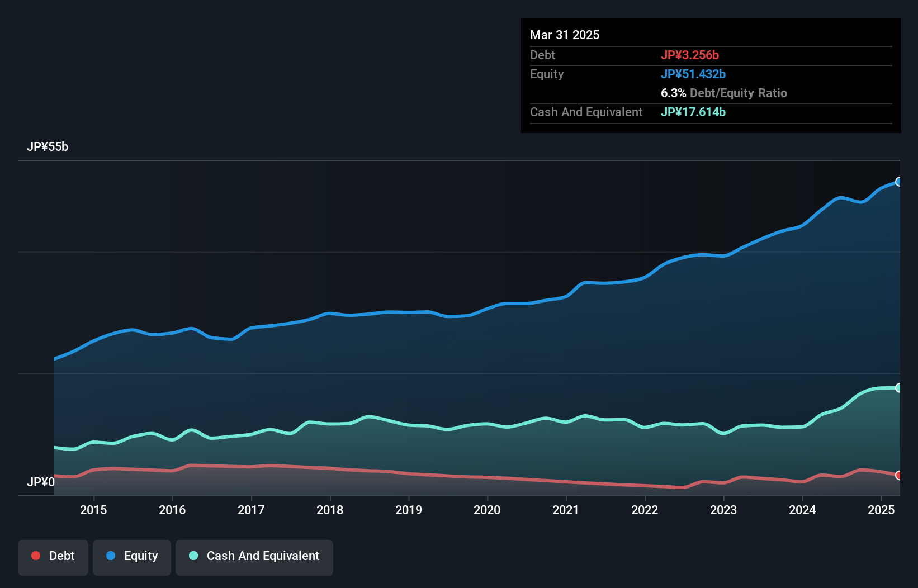This screenshot has height=588, width=918.
Task: Select the teal Cash endpoint marker on chart
Action: coord(898,388)
